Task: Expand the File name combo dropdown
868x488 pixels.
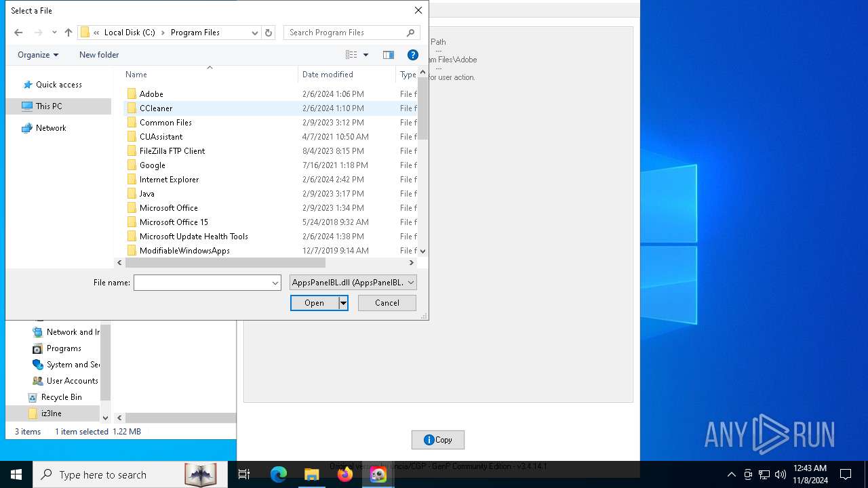Action: click(x=275, y=283)
